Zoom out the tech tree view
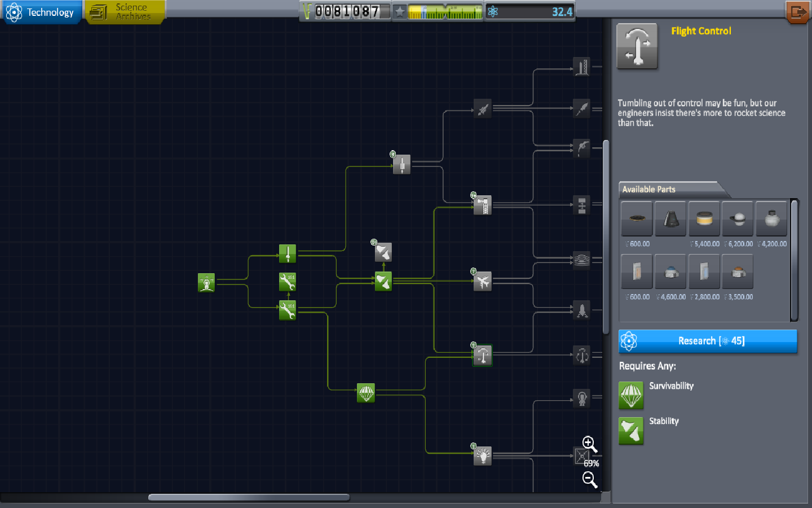The width and height of the screenshot is (812, 508). point(589,480)
